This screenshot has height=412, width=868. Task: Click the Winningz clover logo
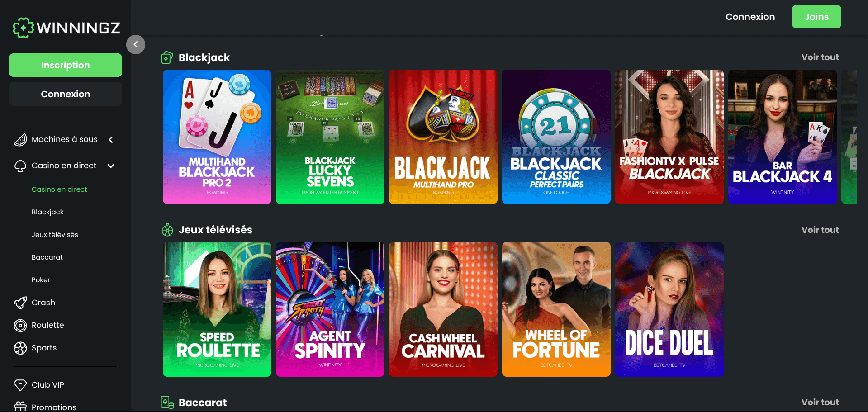23,28
